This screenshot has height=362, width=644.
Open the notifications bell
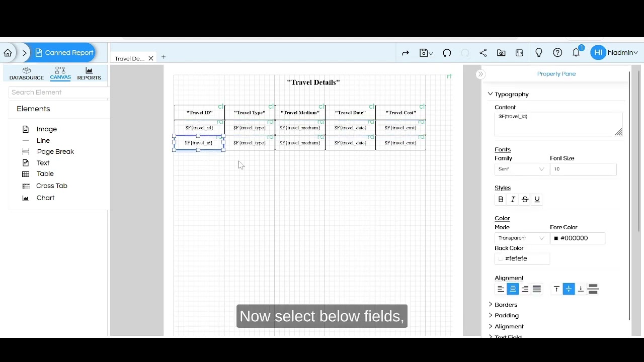[x=576, y=53]
